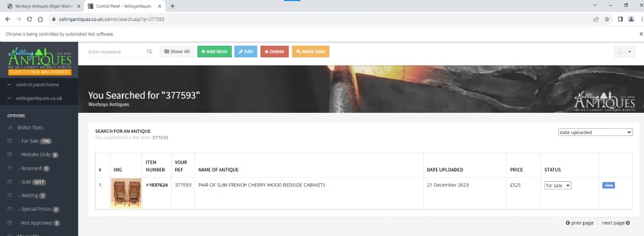Open the Chrome profile avatar icon
Image resolution: width=644 pixels, height=236 pixels.
631,19
